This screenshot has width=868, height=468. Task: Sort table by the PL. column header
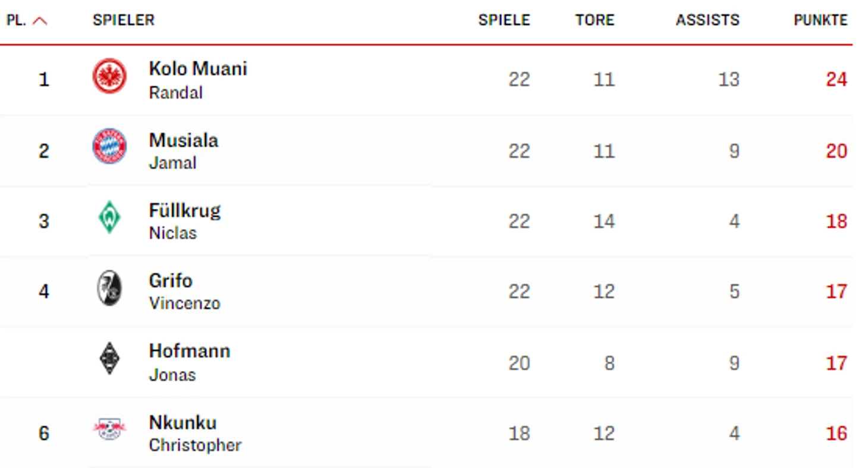coord(16,20)
